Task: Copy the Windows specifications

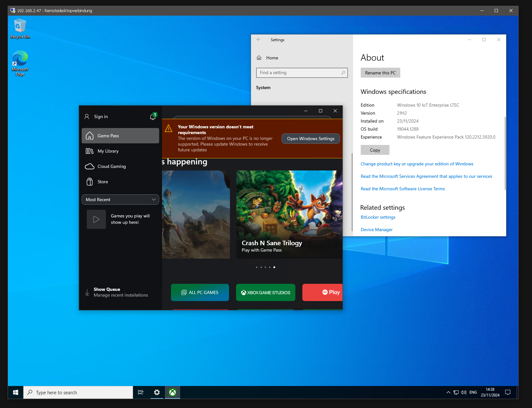Action: [x=375, y=150]
